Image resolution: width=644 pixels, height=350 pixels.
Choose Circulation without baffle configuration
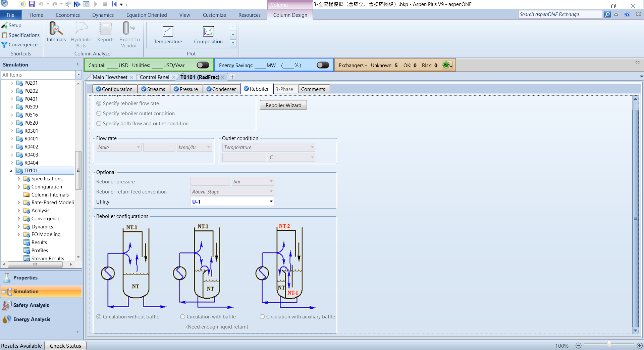(x=99, y=317)
